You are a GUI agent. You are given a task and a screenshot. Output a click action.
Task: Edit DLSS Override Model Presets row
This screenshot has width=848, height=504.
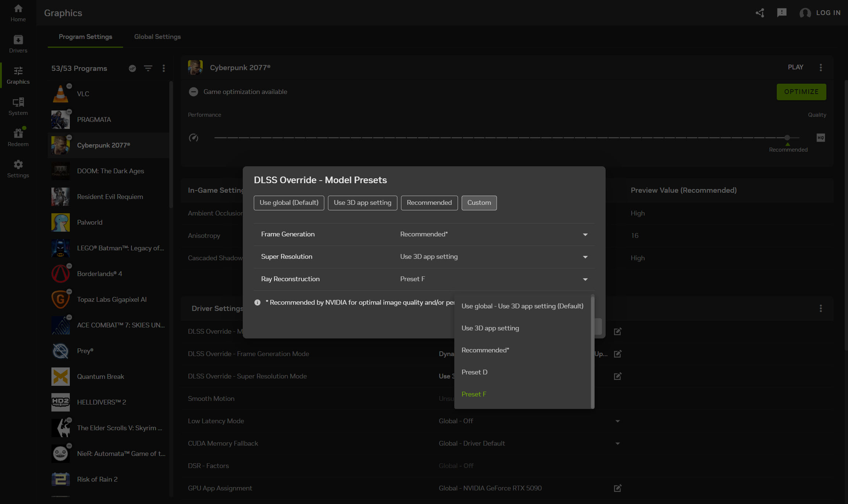click(618, 331)
